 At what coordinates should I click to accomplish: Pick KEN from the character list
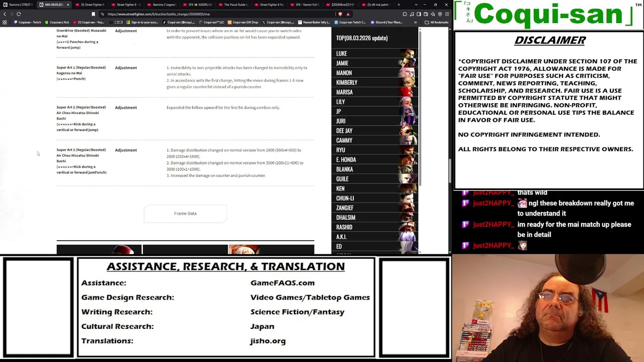[374, 189]
